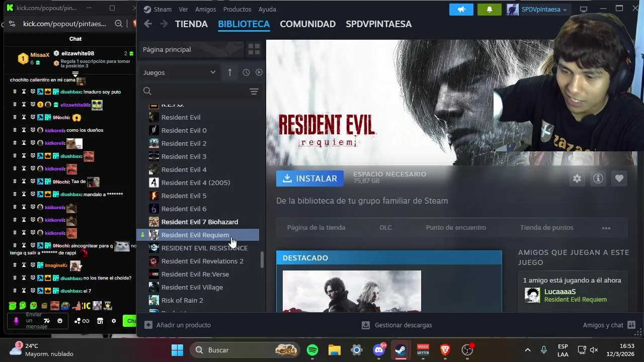Expand the Juegos filter dropdown
The image size is (644, 362).
coord(179,72)
